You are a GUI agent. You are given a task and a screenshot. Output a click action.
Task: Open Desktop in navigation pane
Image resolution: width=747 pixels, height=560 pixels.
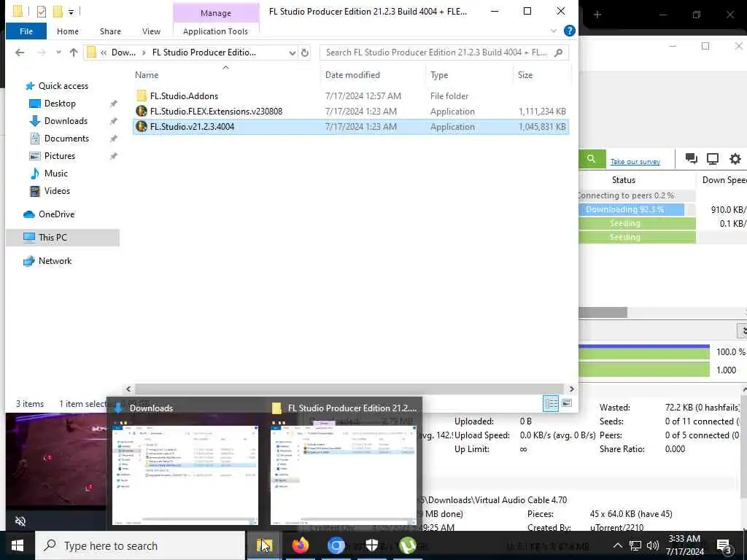click(x=60, y=104)
